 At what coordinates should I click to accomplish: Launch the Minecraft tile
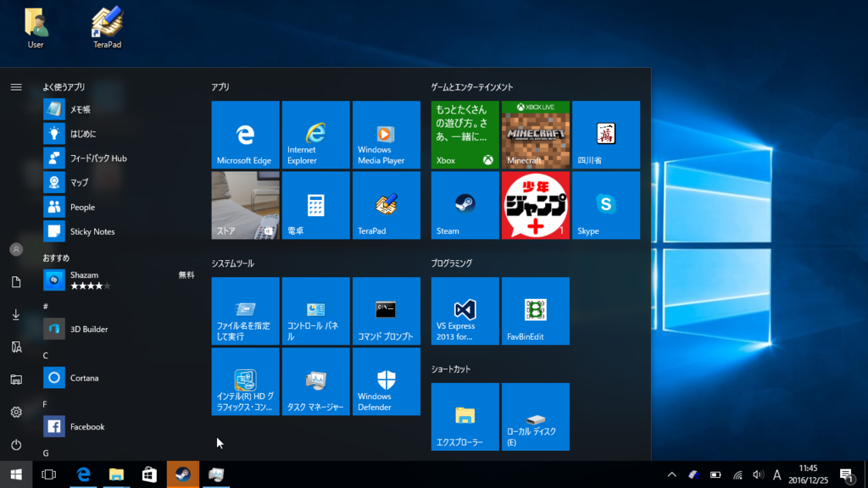tap(536, 135)
